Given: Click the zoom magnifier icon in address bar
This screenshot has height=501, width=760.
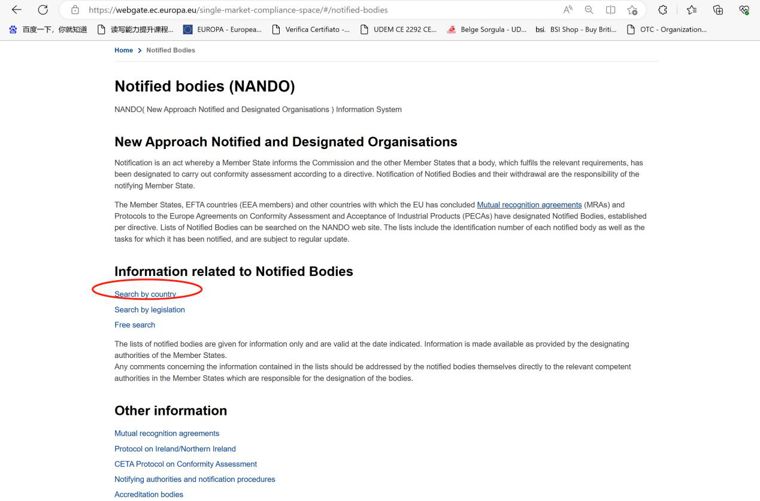Looking at the screenshot, I should [589, 10].
